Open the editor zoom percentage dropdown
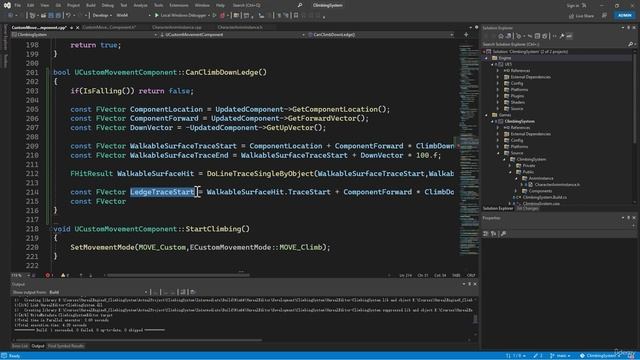 pyautogui.click(x=20, y=276)
